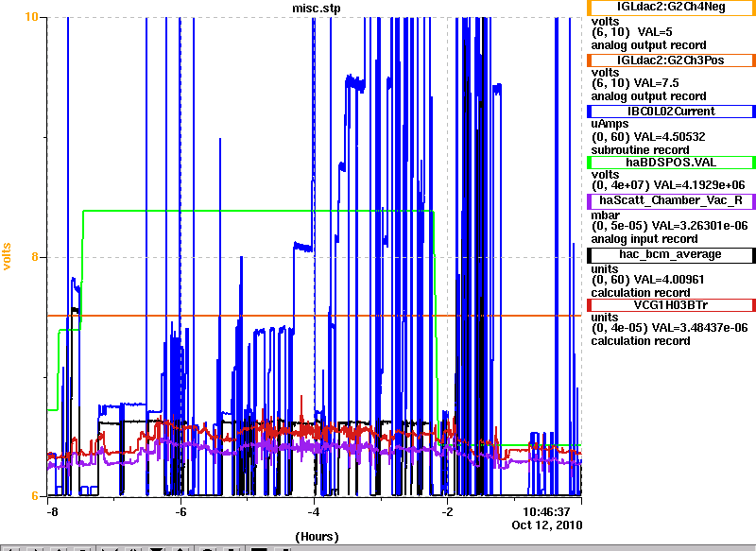The height and width of the screenshot is (551, 756).
Task: Select the IBC0L02Current legend entry
Action: 671,112
